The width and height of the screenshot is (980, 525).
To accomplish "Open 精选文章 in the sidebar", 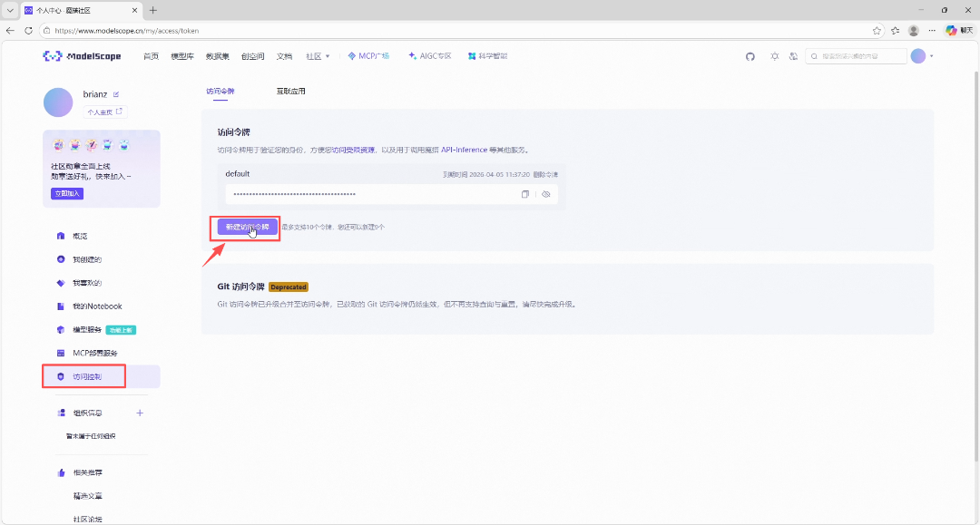I will coord(87,496).
